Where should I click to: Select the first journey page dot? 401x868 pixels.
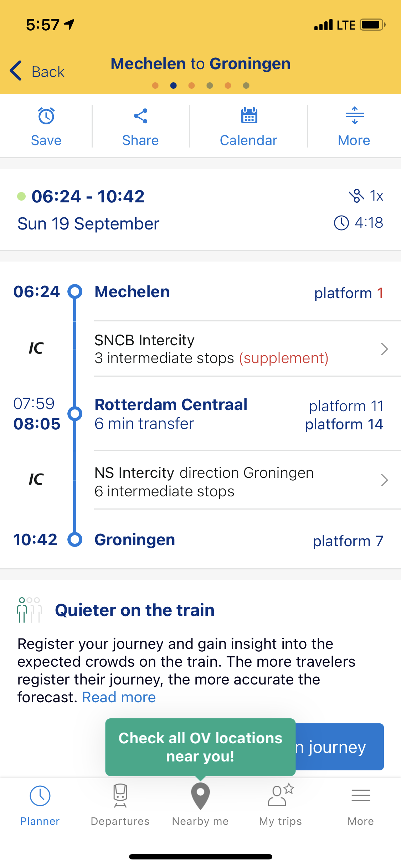(x=155, y=86)
